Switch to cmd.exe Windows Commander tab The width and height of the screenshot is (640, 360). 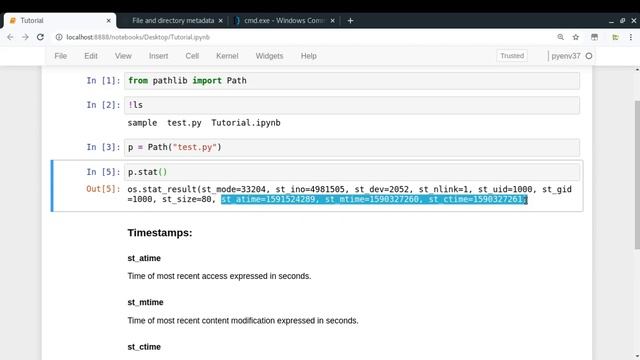[x=284, y=20]
